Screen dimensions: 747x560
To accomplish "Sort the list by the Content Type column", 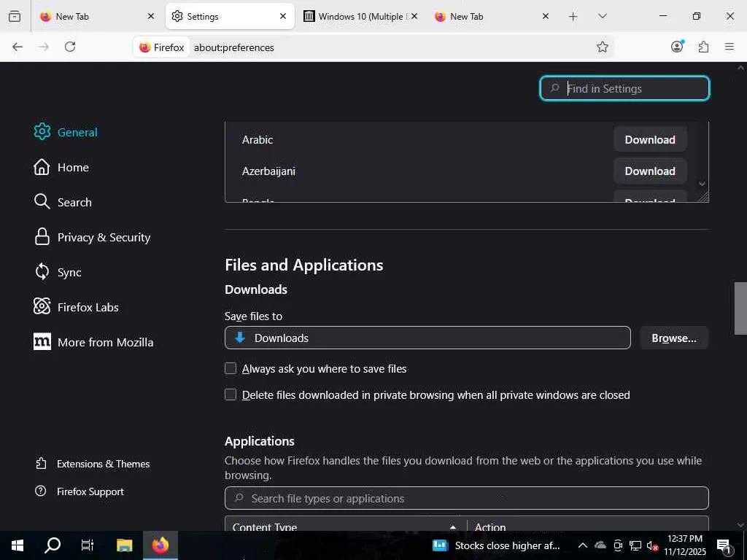I will (343, 527).
